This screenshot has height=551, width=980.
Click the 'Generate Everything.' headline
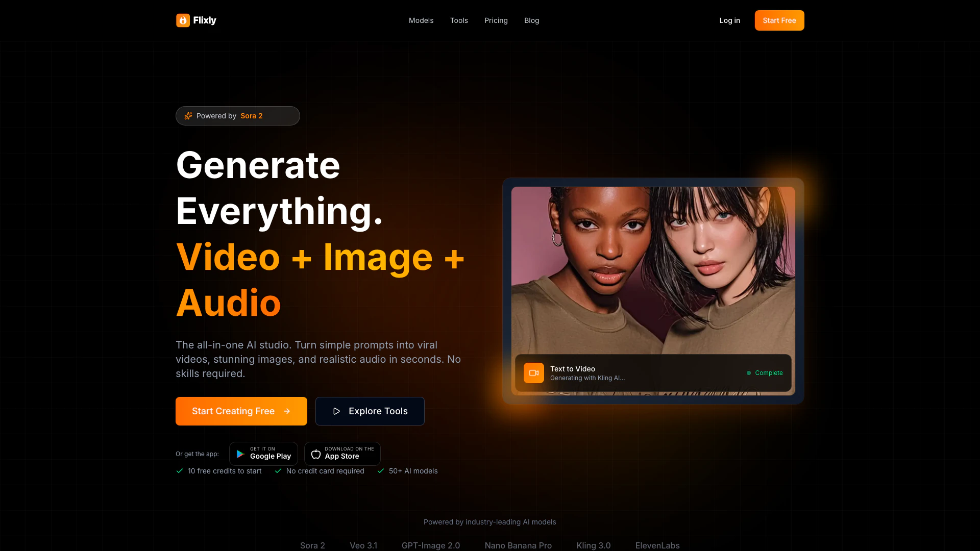(x=279, y=188)
